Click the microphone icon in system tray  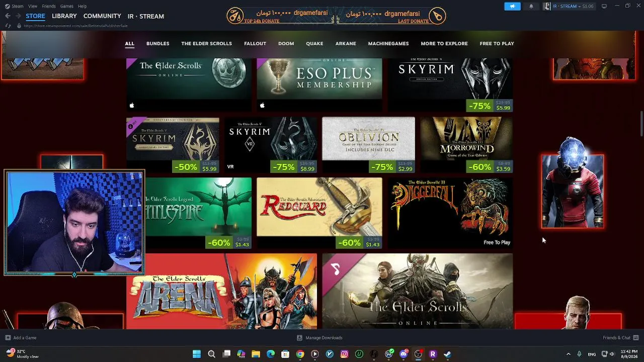pos(580,354)
